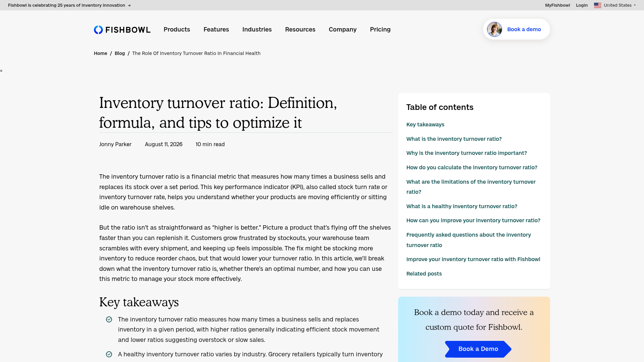The image size is (644, 362).
Task: Open the Products menu
Action: [177, 29]
